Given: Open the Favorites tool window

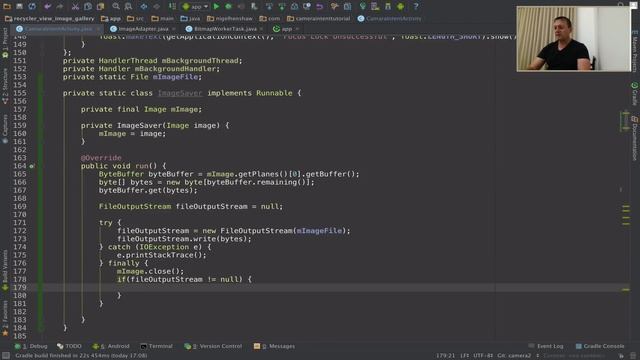Looking at the screenshot, I should tap(5, 318).
